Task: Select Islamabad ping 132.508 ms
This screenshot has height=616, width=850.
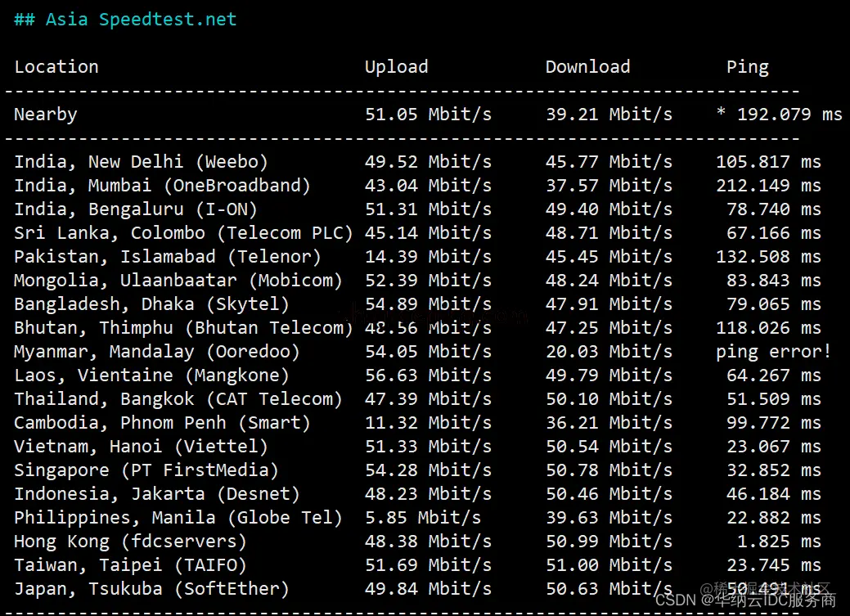Action: coord(769,257)
